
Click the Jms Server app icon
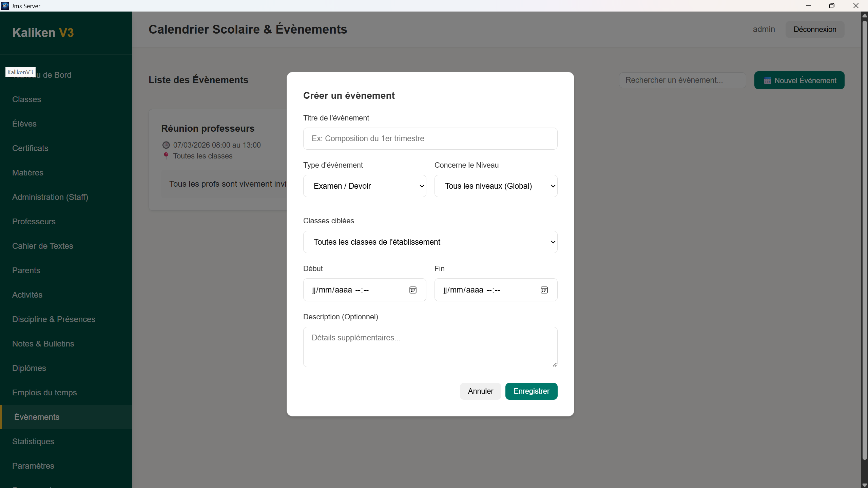click(x=5, y=6)
